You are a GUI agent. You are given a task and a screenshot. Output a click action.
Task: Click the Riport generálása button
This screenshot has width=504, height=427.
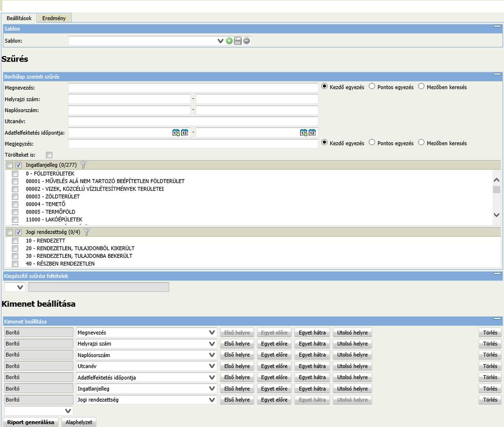coord(31,422)
